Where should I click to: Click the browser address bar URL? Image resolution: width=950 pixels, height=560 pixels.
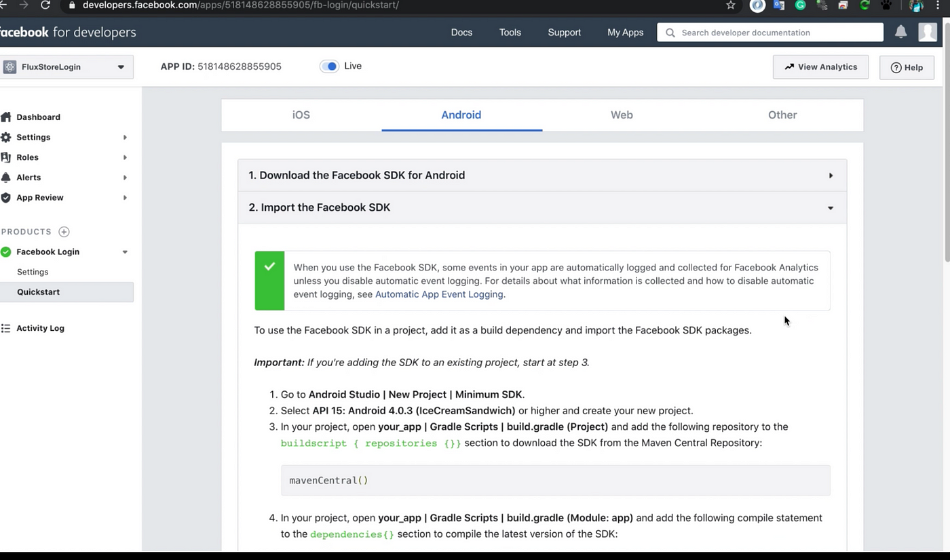click(x=241, y=5)
